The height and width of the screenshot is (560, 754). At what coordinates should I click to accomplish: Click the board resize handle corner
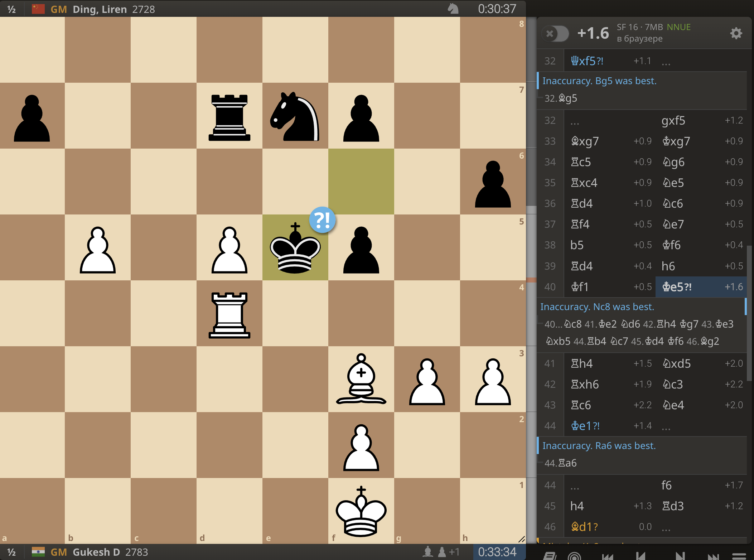[521, 539]
